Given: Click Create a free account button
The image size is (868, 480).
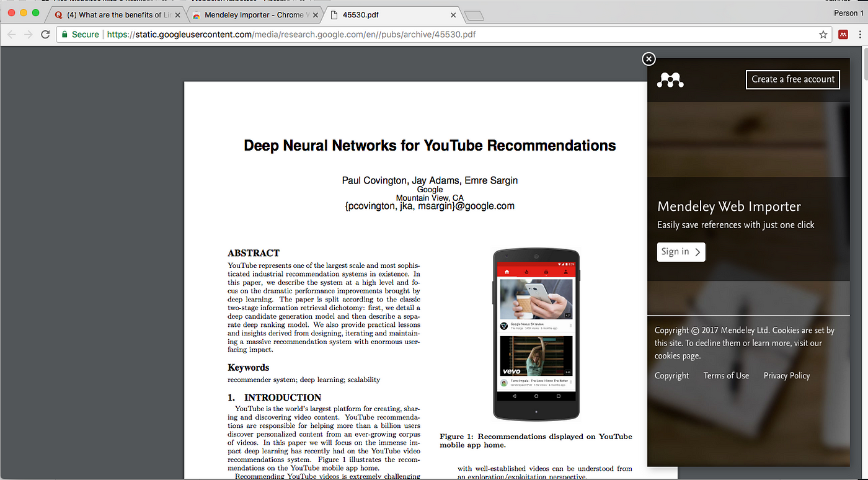Looking at the screenshot, I should point(793,79).
